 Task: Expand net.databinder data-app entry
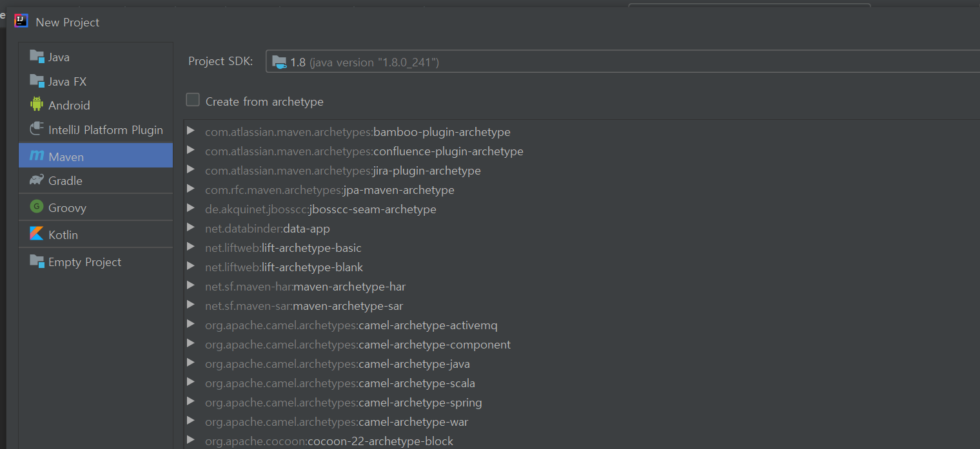pyautogui.click(x=190, y=228)
